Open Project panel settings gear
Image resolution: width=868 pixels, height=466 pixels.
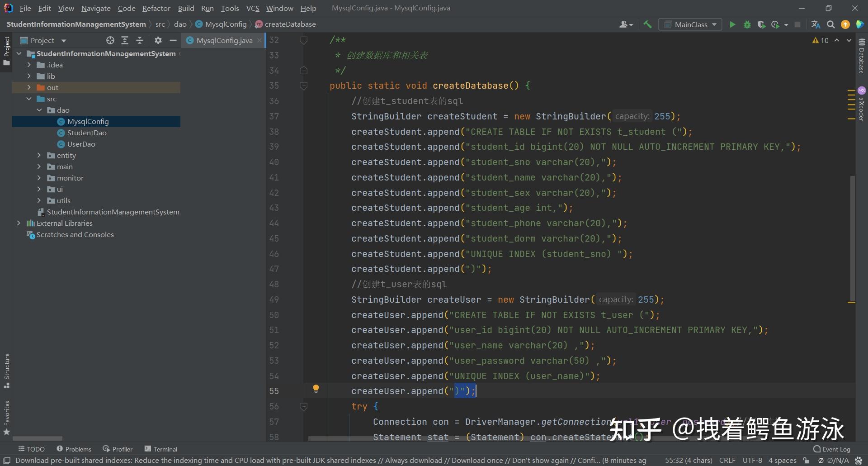[x=158, y=40]
